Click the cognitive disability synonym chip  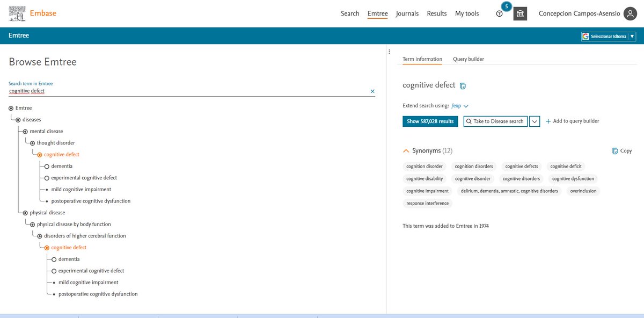click(x=425, y=179)
